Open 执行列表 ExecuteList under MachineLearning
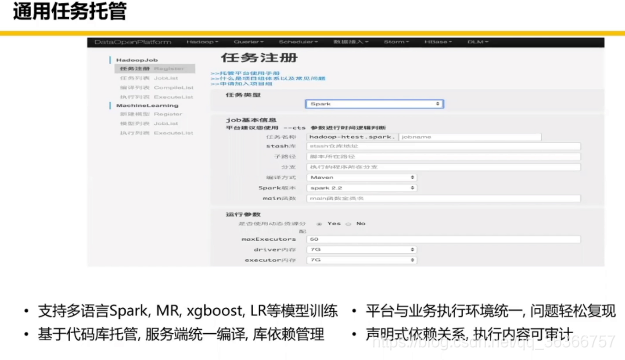This screenshot has width=625, height=360. 157,133
